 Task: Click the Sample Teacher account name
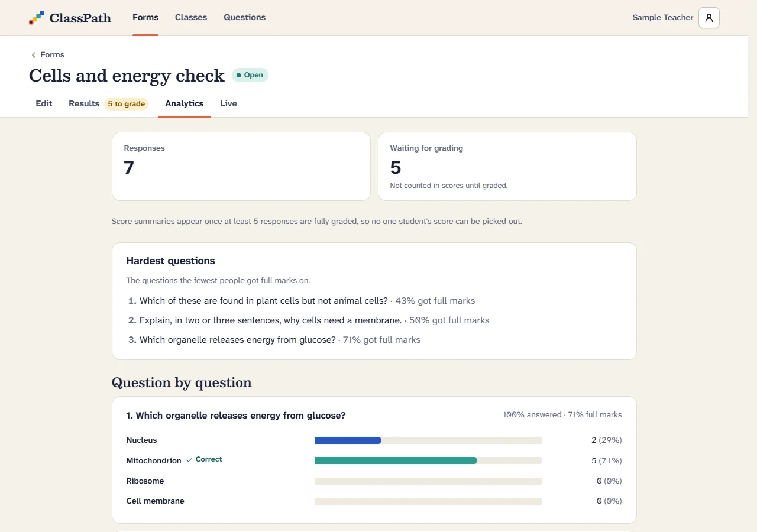(662, 18)
